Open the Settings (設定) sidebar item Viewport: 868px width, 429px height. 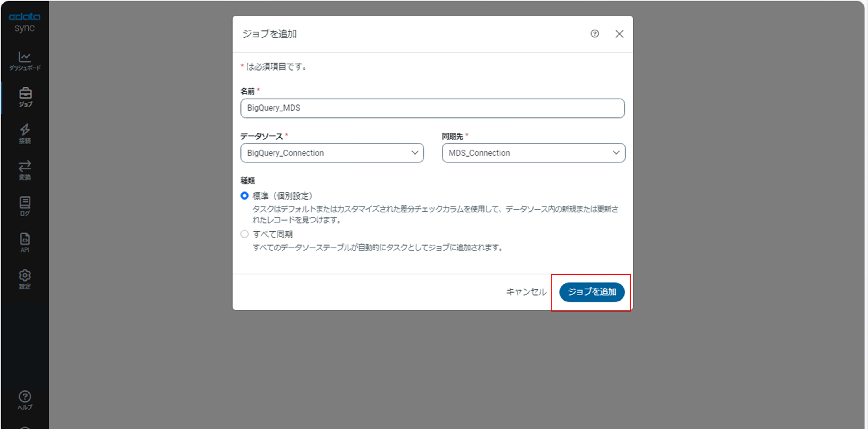click(x=25, y=279)
